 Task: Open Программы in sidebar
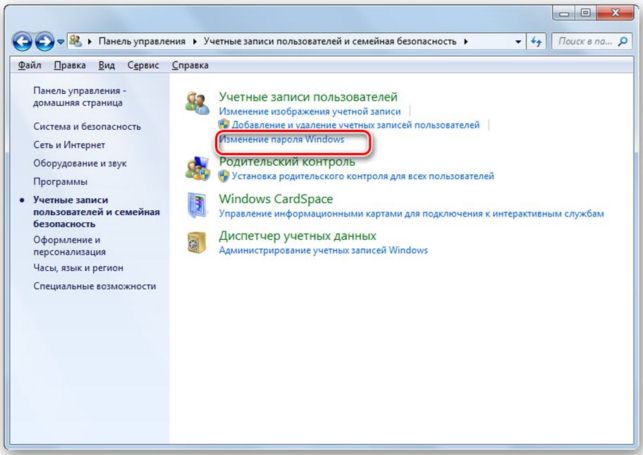(x=60, y=182)
